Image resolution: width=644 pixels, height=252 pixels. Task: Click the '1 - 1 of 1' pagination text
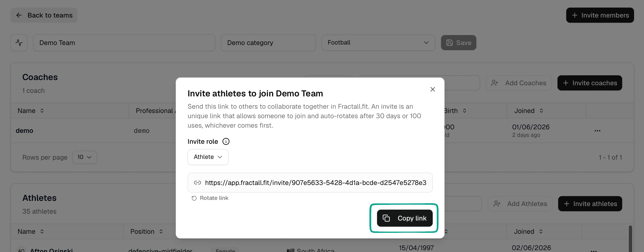[610, 157]
